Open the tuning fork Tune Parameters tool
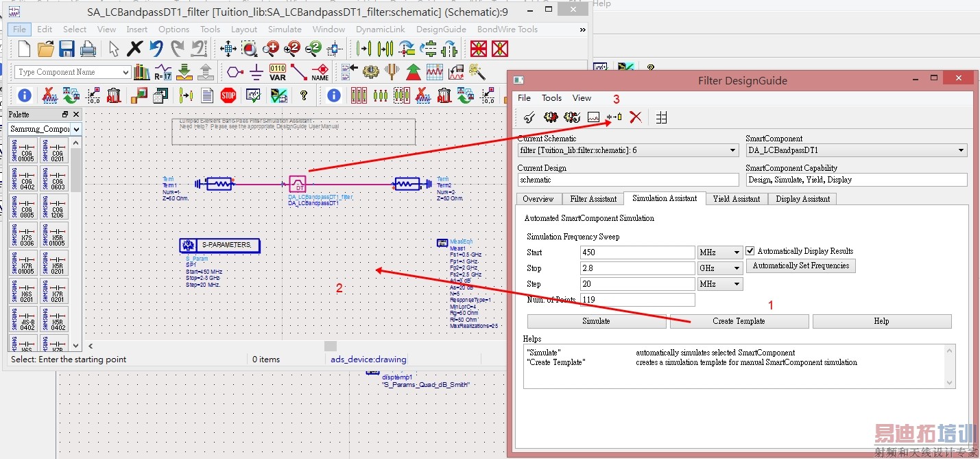The width and height of the screenshot is (980, 459). click(x=392, y=72)
